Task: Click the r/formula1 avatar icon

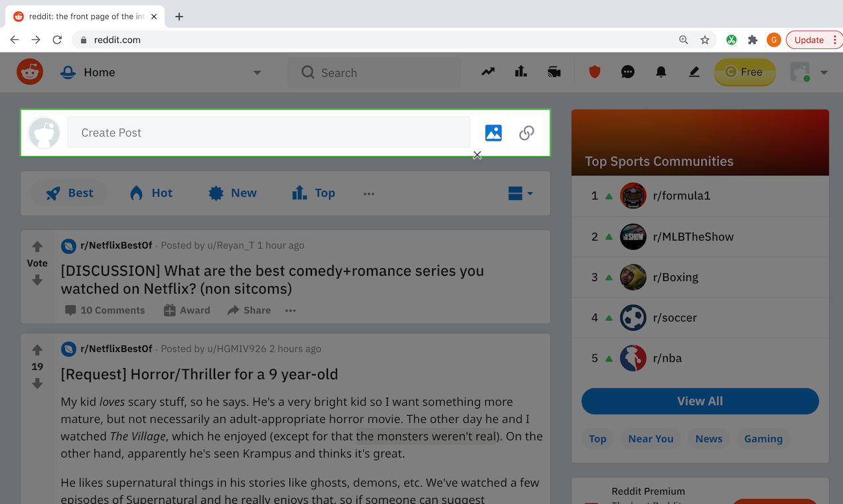Action: coord(633,196)
